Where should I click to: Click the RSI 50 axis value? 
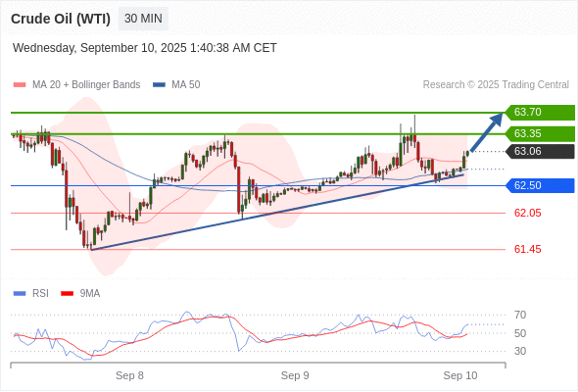click(520, 333)
